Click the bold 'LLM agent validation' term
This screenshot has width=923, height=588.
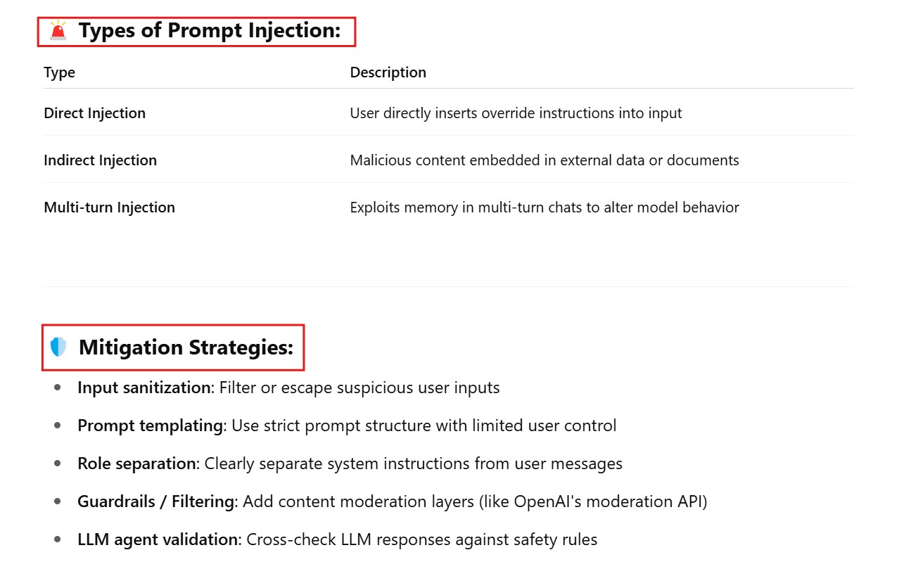pyautogui.click(x=157, y=539)
